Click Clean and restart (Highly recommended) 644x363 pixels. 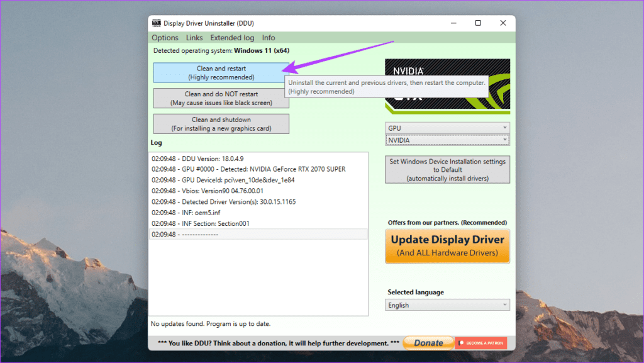point(220,72)
